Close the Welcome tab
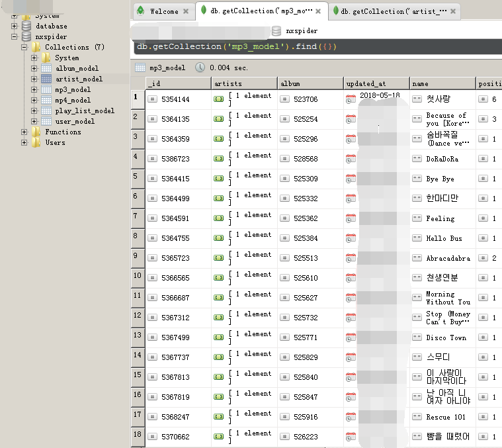Image resolution: width=502 pixels, height=448 pixels. [186, 11]
